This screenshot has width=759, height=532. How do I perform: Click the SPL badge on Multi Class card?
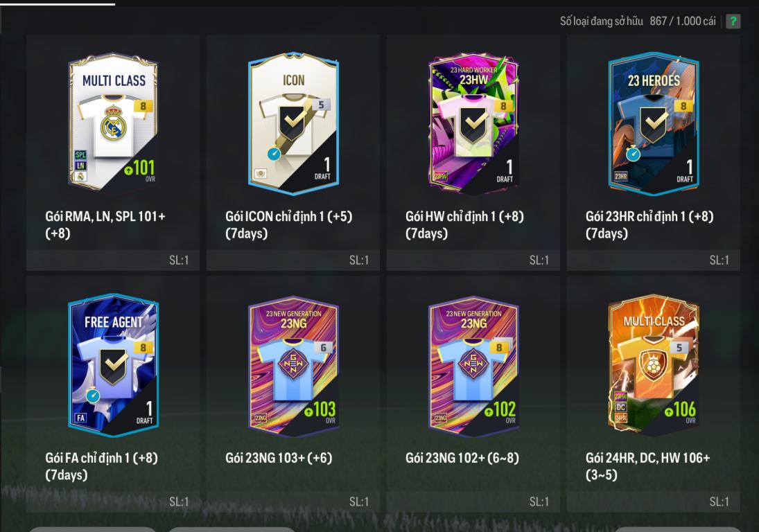(80, 154)
